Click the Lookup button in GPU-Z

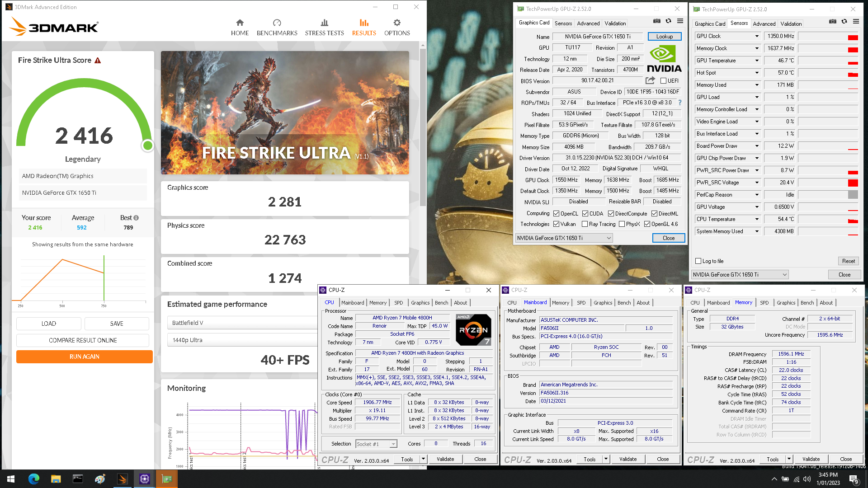pyautogui.click(x=665, y=37)
